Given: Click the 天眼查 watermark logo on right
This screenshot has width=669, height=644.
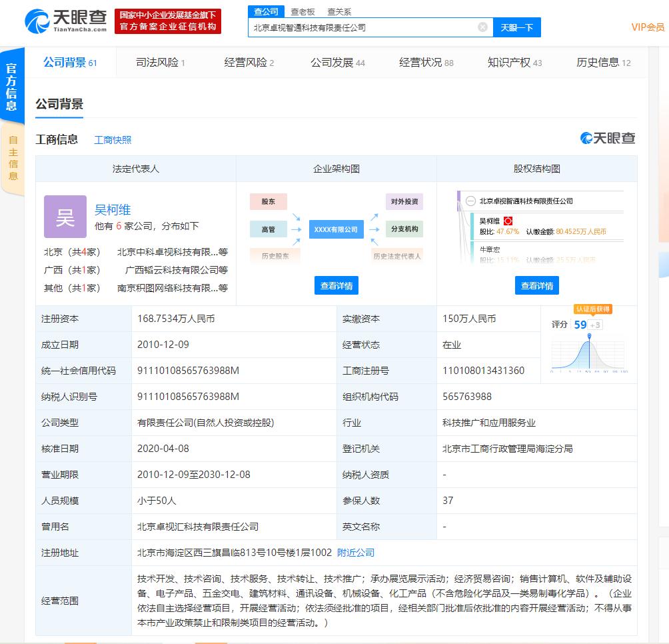Looking at the screenshot, I should pos(608,138).
